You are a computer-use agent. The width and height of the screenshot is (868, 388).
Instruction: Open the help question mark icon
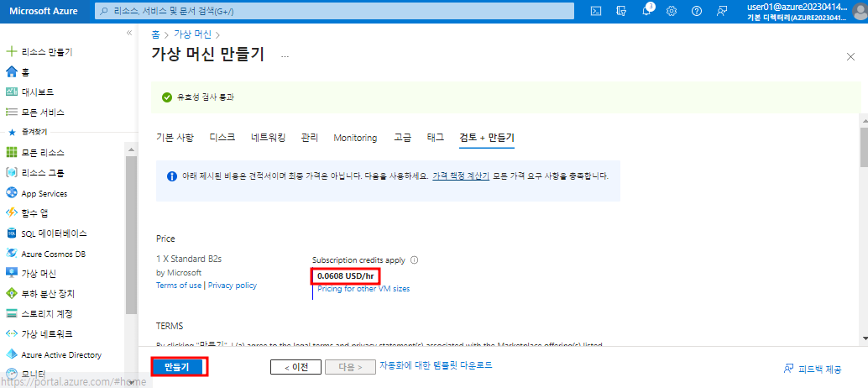pos(697,11)
